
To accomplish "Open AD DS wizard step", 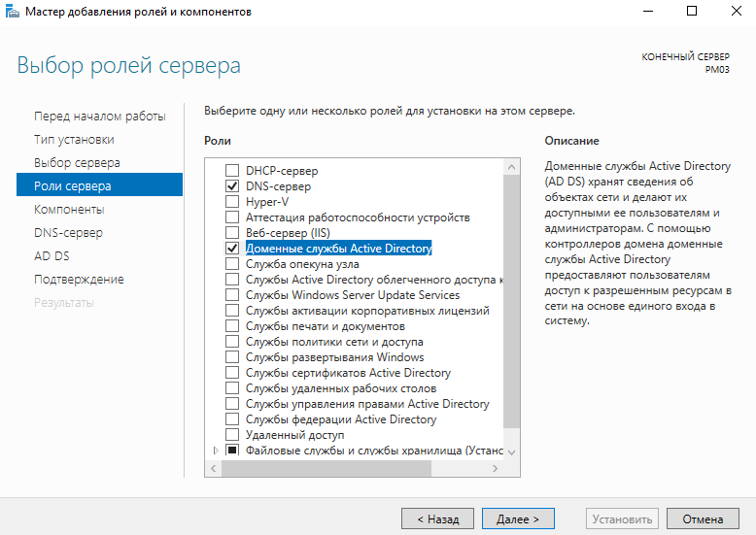I will 52,256.
